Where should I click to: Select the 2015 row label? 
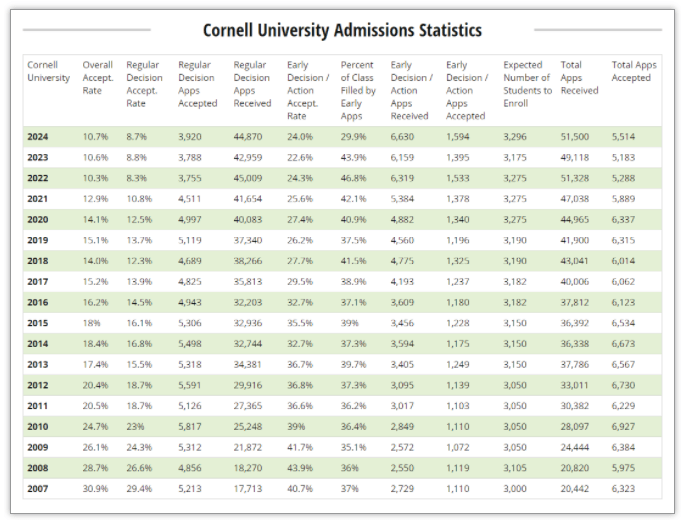coord(38,323)
